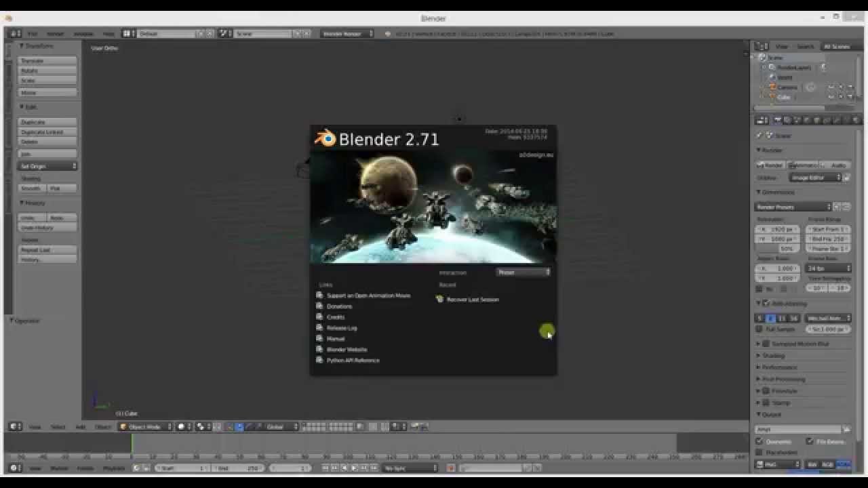
Task: Click the Camera object icon in outliner
Action: tap(772, 87)
